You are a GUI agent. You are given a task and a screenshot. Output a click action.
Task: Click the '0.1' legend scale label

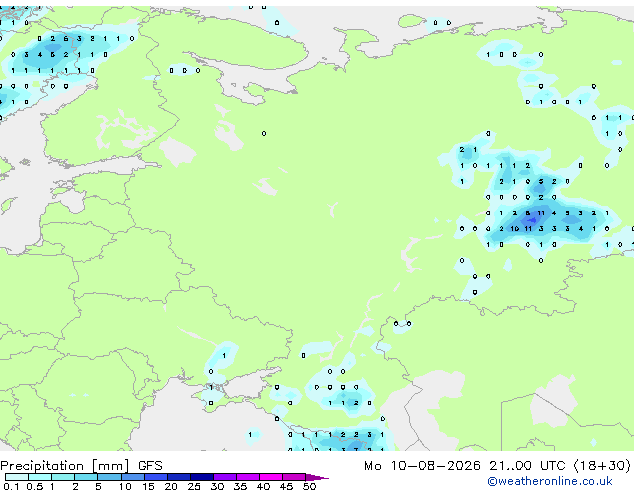[11, 486]
